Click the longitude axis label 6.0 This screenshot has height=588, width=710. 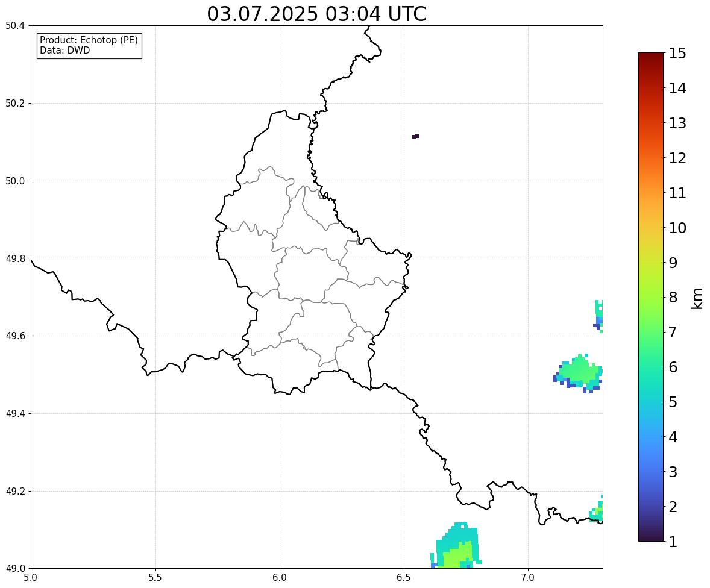[280, 578]
